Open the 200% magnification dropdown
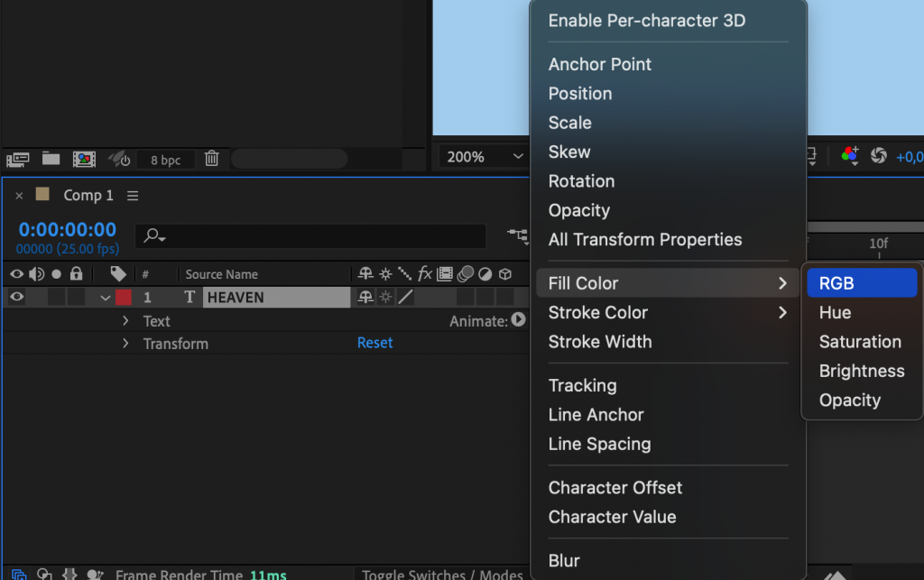 (x=482, y=156)
